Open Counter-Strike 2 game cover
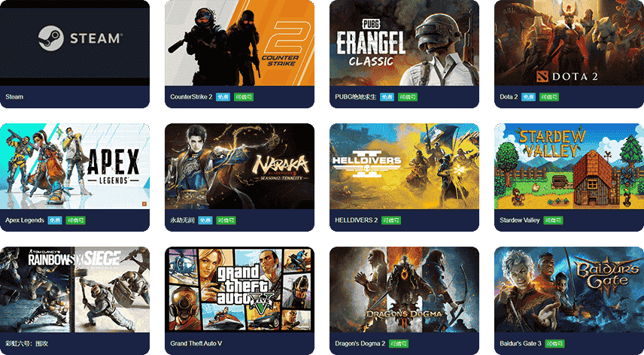 point(239,43)
